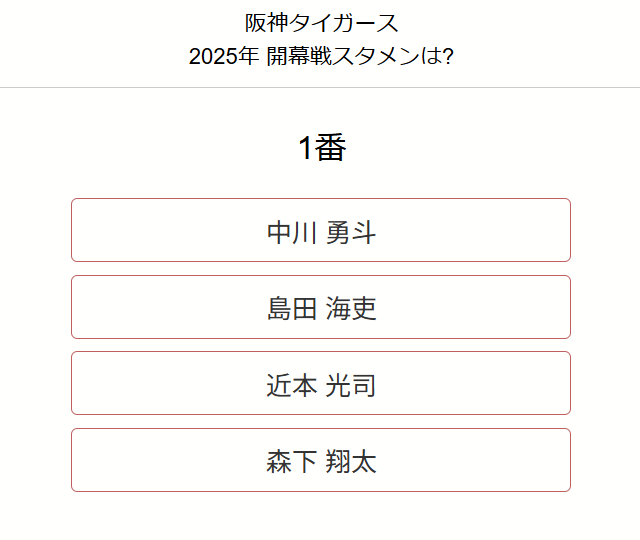Click the 阪神タイガース title text

click(321, 23)
